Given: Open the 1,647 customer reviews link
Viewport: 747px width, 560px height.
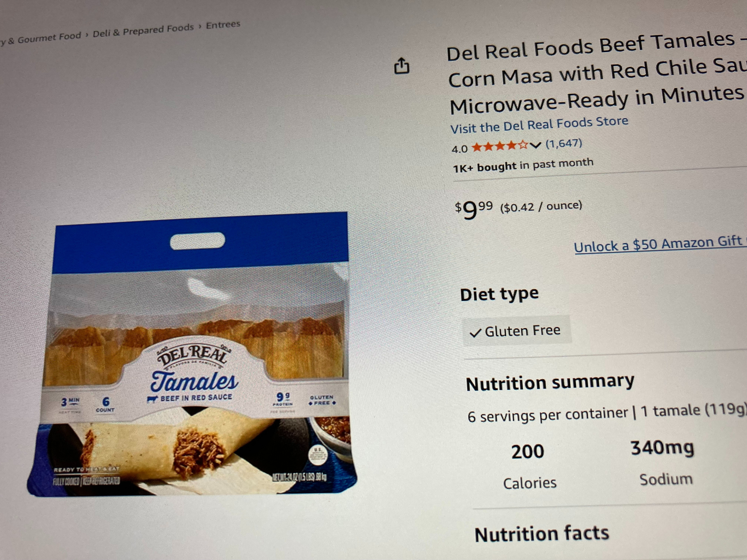Looking at the screenshot, I should click(x=564, y=143).
